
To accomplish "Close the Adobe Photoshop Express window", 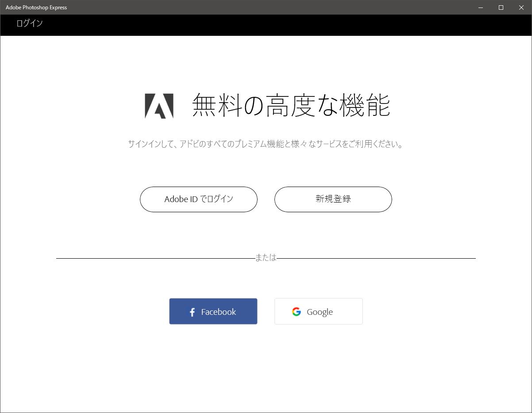I will click(521, 8).
